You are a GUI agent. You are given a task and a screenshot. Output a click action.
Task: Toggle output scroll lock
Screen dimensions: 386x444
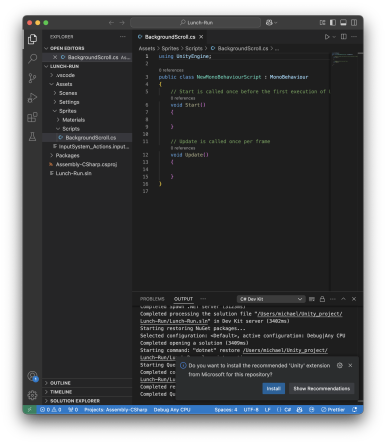coord(322,299)
